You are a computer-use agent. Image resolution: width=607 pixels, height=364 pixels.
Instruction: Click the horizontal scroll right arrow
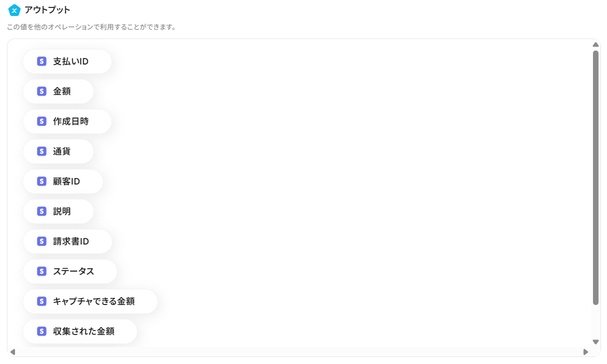pyautogui.click(x=585, y=352)
